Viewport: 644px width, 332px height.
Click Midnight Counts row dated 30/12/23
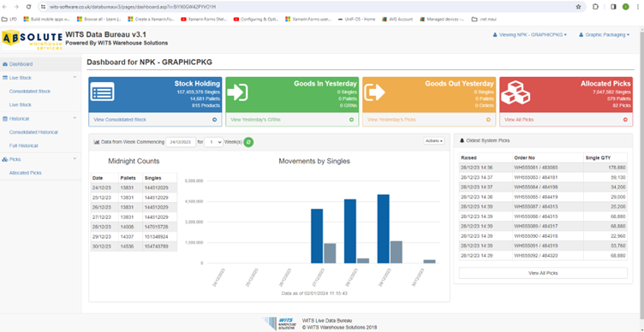(x=134, y=246)
